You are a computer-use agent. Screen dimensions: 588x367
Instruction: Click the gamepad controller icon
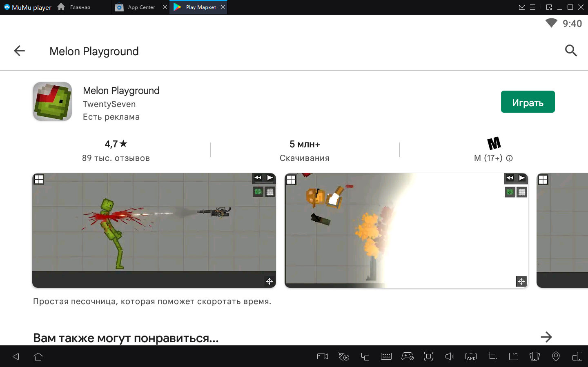(x=407, y=356)
